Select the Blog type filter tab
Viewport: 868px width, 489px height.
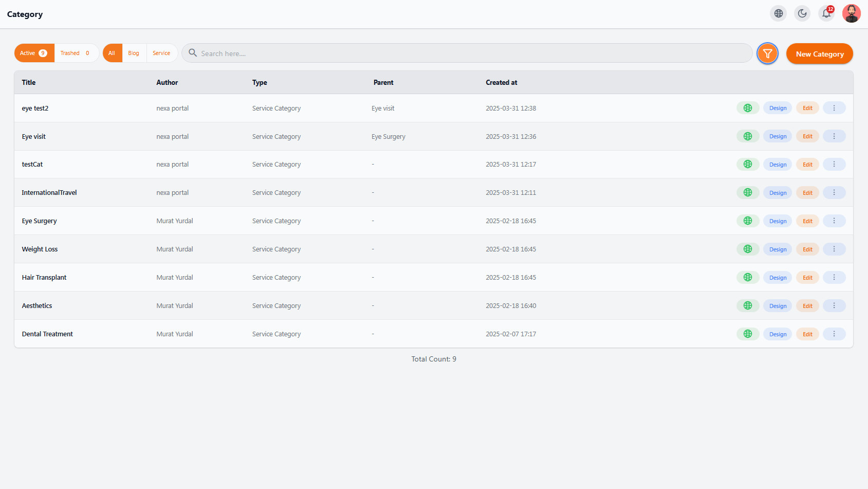[x=134, y=53]
